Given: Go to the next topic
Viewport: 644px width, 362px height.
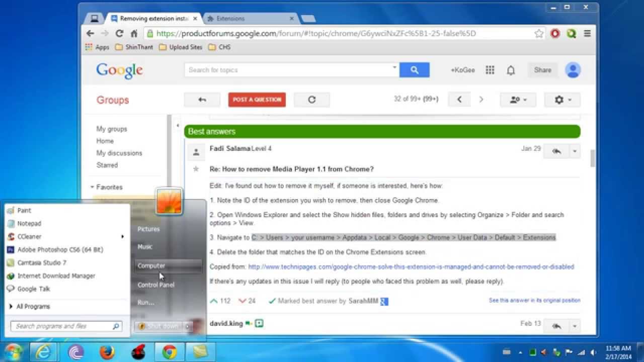Looking at the screenshot, I should click(x=481, y=100).
